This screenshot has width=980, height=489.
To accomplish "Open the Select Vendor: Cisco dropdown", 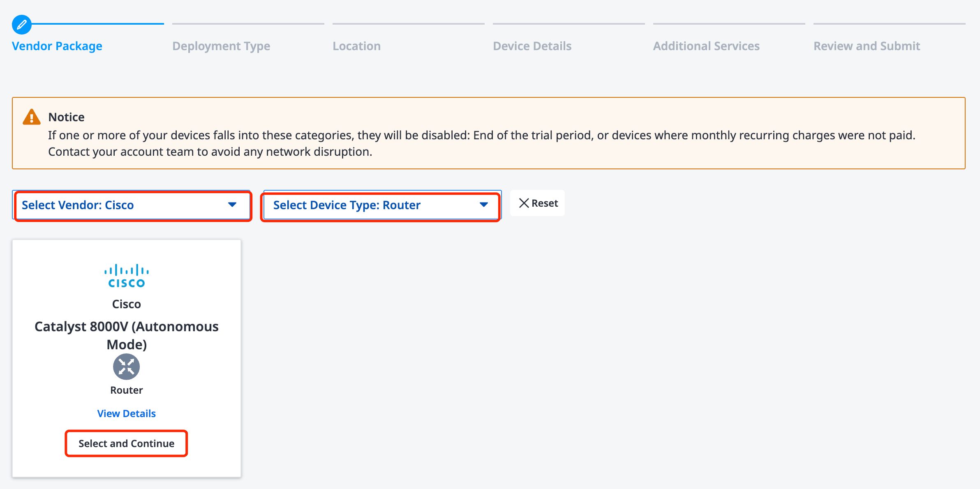I will tap(132, 205).
